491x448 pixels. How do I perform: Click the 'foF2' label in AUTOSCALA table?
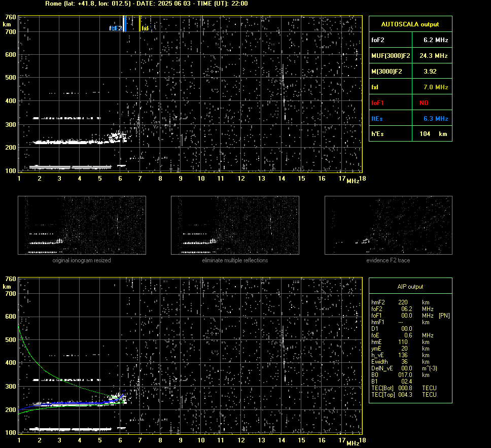click(378, 40)
